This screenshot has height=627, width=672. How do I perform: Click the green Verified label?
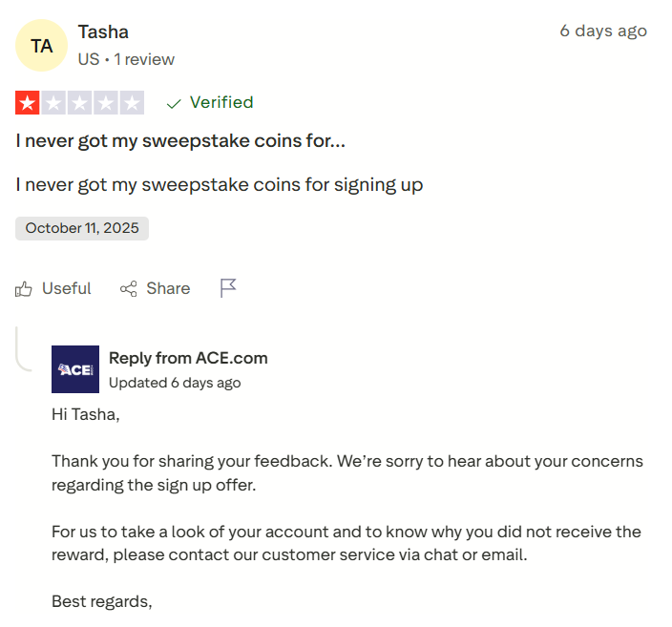[x=221, y=102]
